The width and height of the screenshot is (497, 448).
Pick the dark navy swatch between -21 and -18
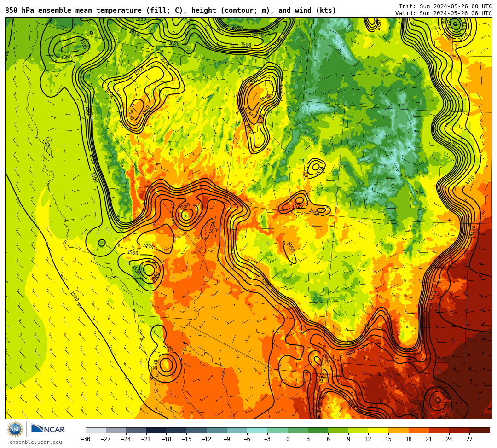pos(156,430)
